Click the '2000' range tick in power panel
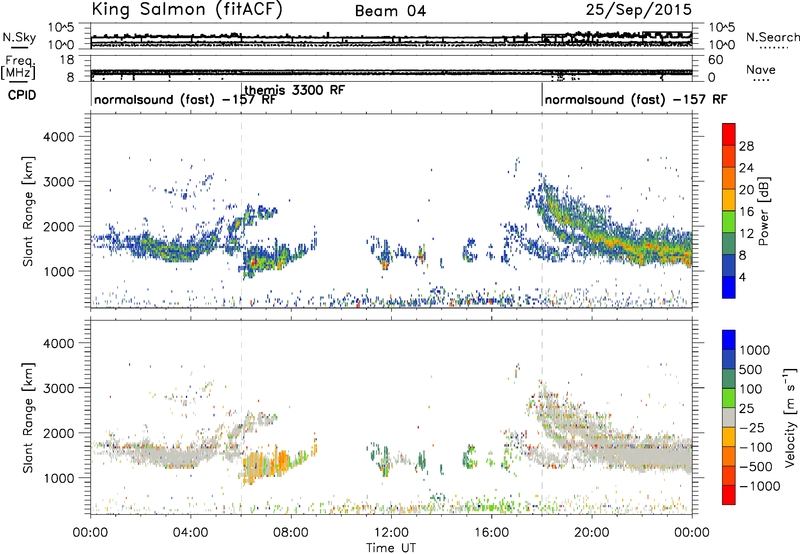This screenshot has height=554, width=800. (x=58, y=226)
